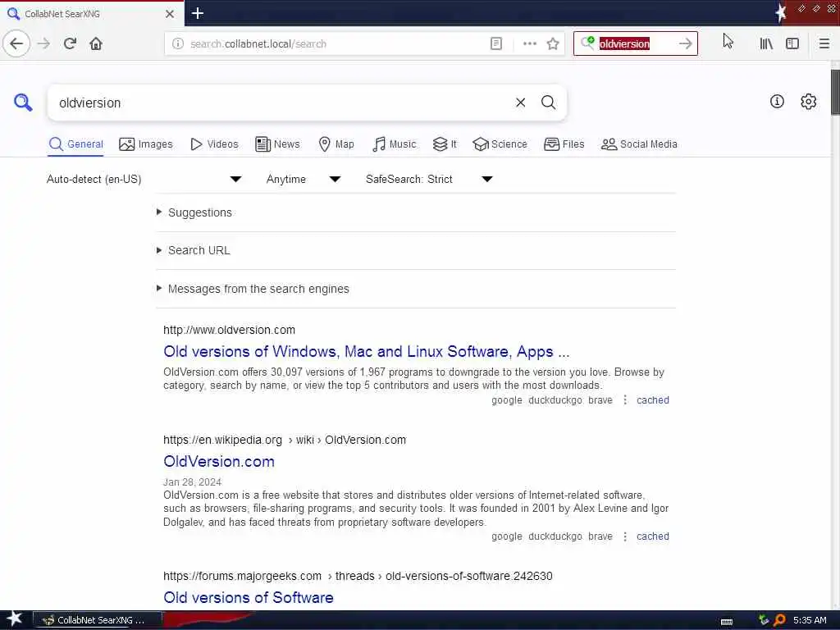Open the SafeSearch Strict dropdown
Screen dimensions: 840x630
point(429,179)
